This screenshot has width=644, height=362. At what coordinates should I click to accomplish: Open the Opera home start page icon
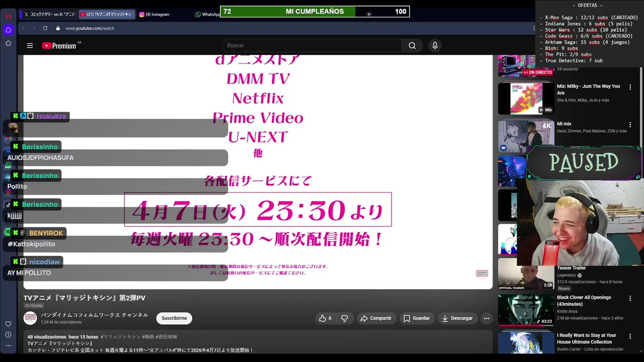click(x=8, y=30)
